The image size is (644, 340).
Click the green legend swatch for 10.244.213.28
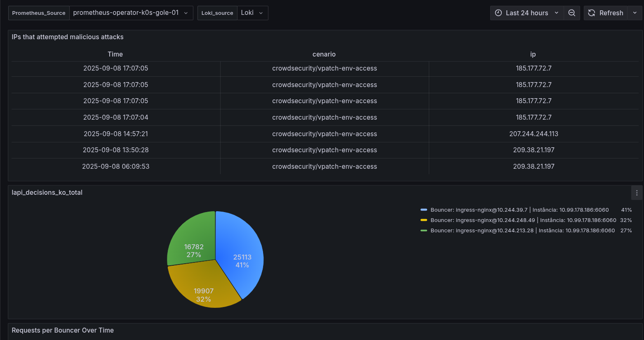pyautogui.click(x=424, y=230)
